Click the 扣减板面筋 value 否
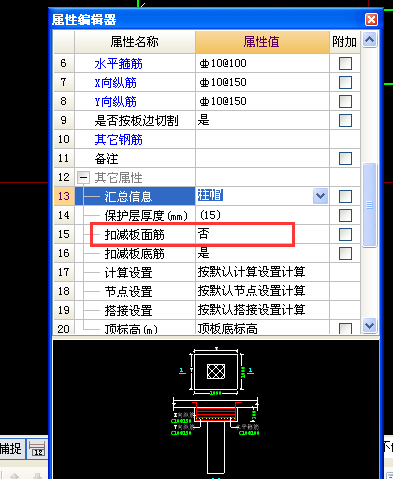This screenshot has height=479, width=393. (203, 234)
